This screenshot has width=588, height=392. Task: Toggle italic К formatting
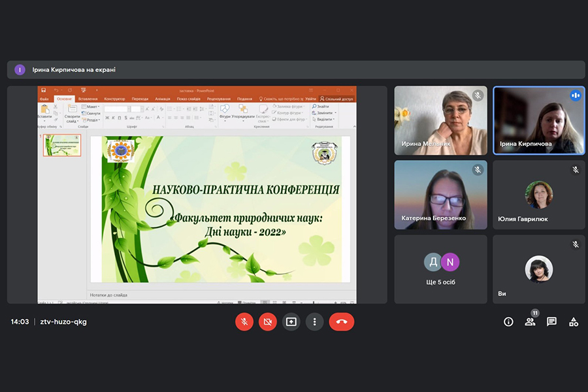113,118
